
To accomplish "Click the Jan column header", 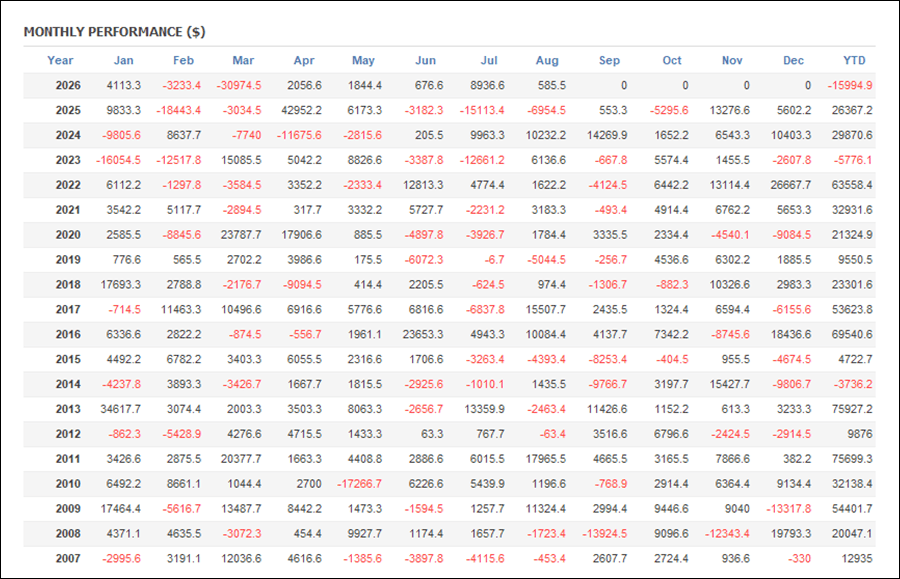I will point(123,60).
